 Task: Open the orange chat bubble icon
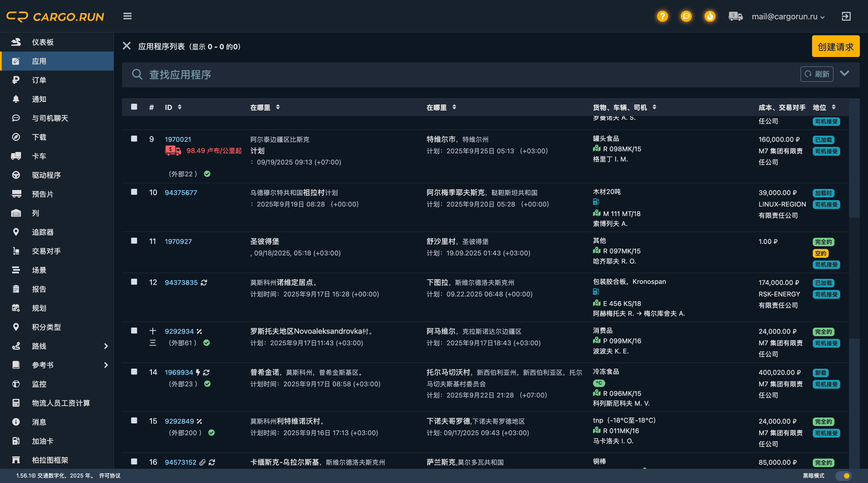click(686, 16)
